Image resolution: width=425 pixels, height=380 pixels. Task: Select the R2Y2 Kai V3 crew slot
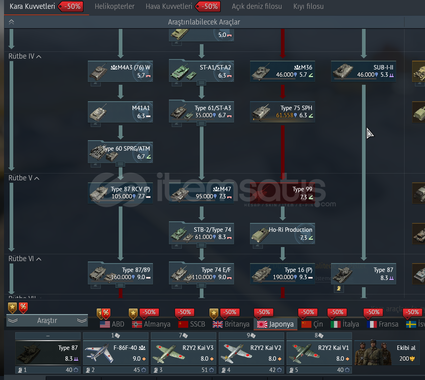coord(184,353)
